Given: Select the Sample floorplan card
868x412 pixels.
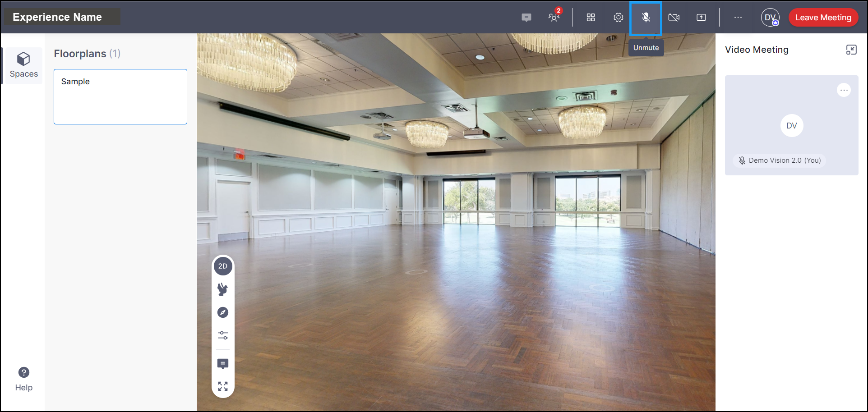Looking at the screenshot, I should tap(120, 96).
